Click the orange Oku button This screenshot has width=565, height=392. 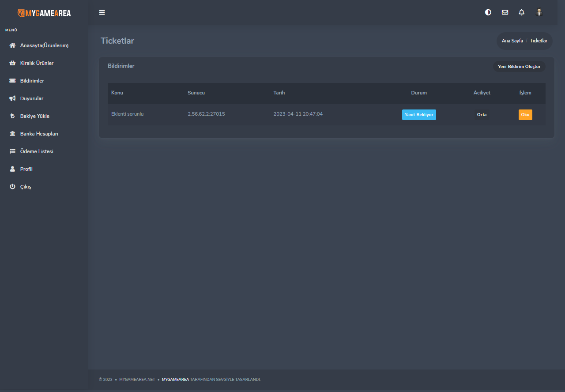tap(525, 115)
